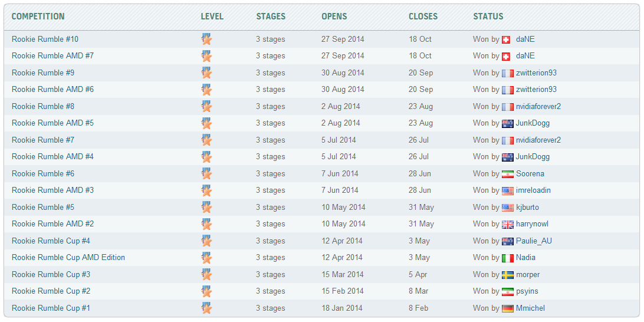Click the German flag beside Mmichel
644x322 pixels.
[x=508, y=308]
